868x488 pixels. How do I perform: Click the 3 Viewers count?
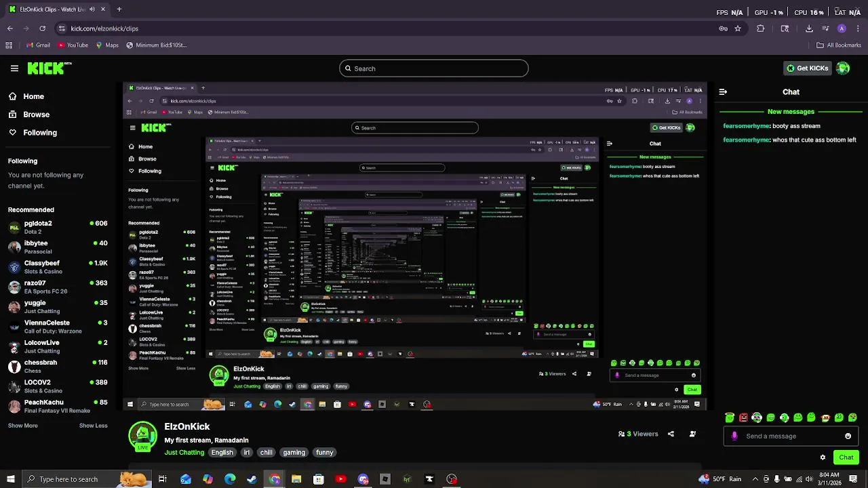638,434
